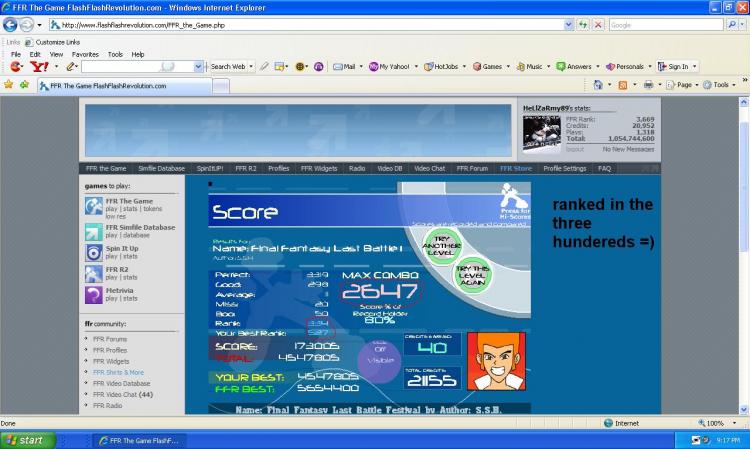Click the Add to Favorites star icon
The image size is (750, 449).
coord(24,85)
